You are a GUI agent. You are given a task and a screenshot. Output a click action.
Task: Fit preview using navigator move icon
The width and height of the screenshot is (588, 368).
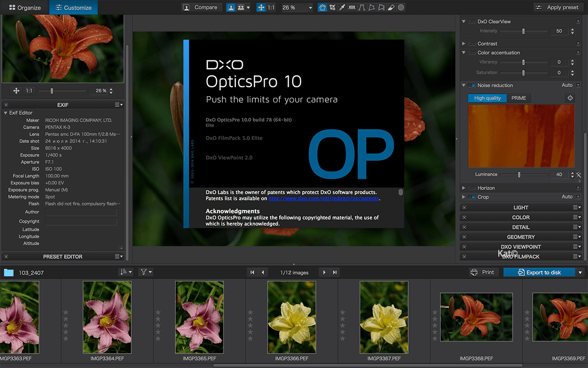tap(16, 91)
